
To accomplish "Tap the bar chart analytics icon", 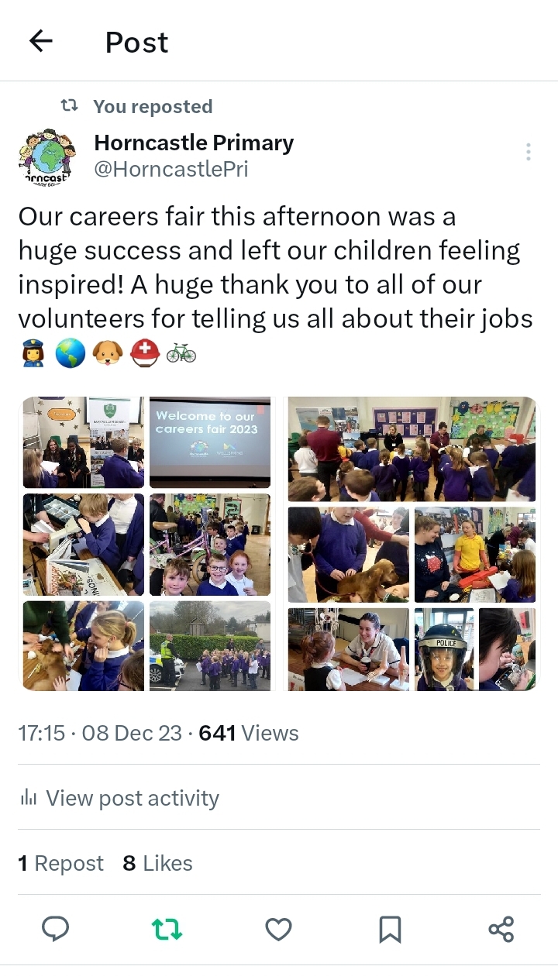I will tap(29, 797).
